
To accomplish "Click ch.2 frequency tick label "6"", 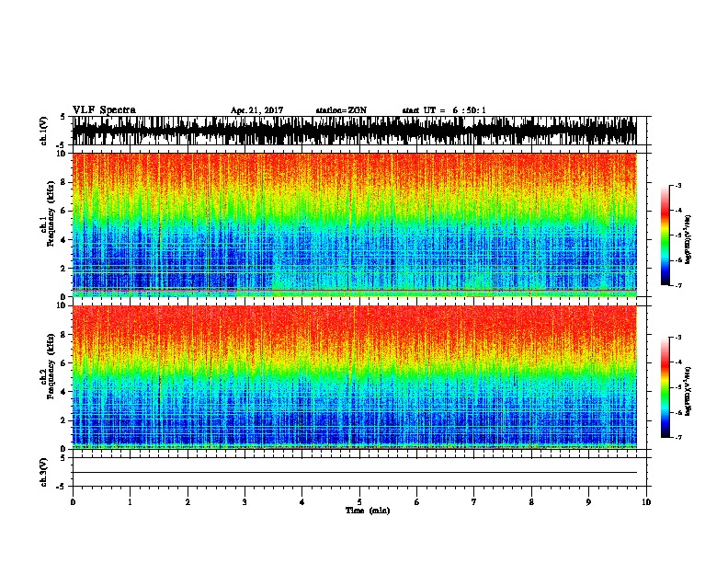I will [x=64, y=363].
